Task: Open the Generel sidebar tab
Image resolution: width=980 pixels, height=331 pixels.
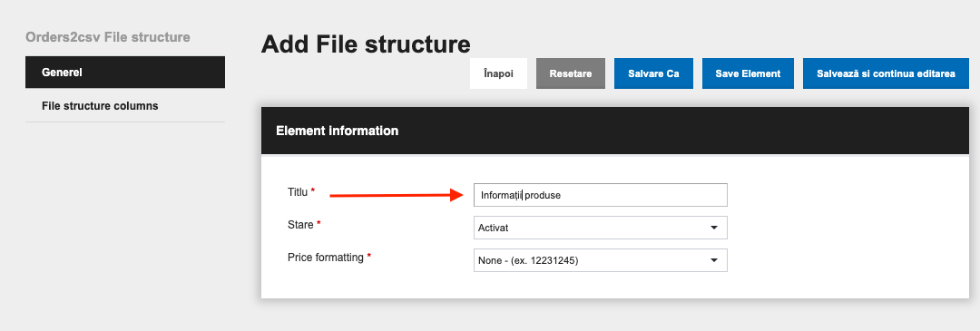Action: 125,73
